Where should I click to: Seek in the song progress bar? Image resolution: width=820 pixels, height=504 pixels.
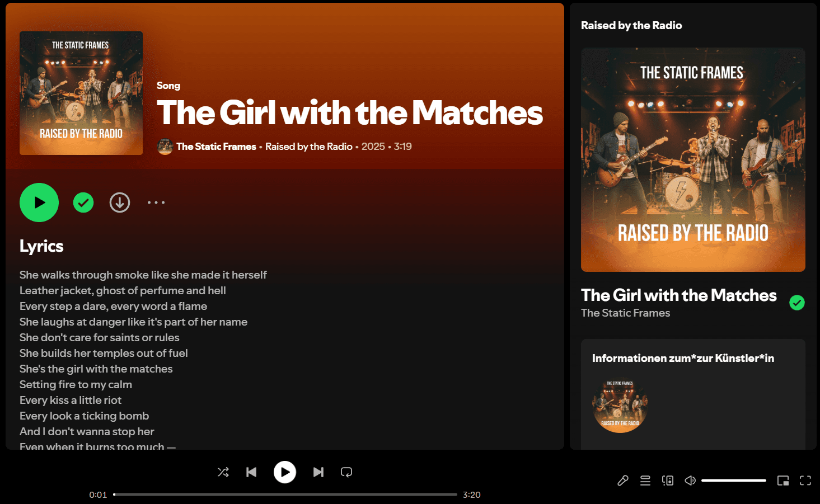(285, 494)
